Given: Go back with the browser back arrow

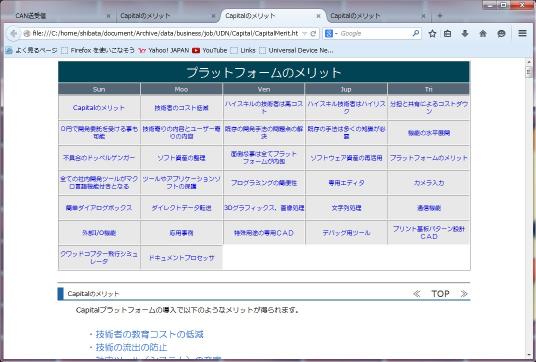Looking at the screenshot, I should [14, 33].
